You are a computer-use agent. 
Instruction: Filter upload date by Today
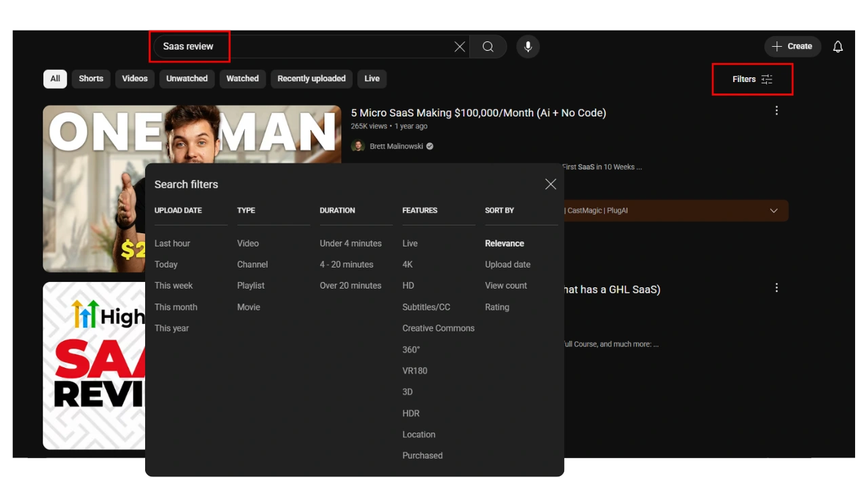coord(166,264)
